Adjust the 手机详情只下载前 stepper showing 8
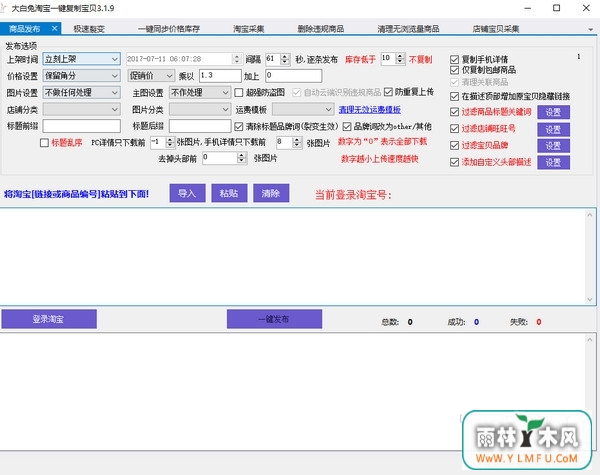Image resolution: width=600 pixels, height=475 pixels. point(297,143)
